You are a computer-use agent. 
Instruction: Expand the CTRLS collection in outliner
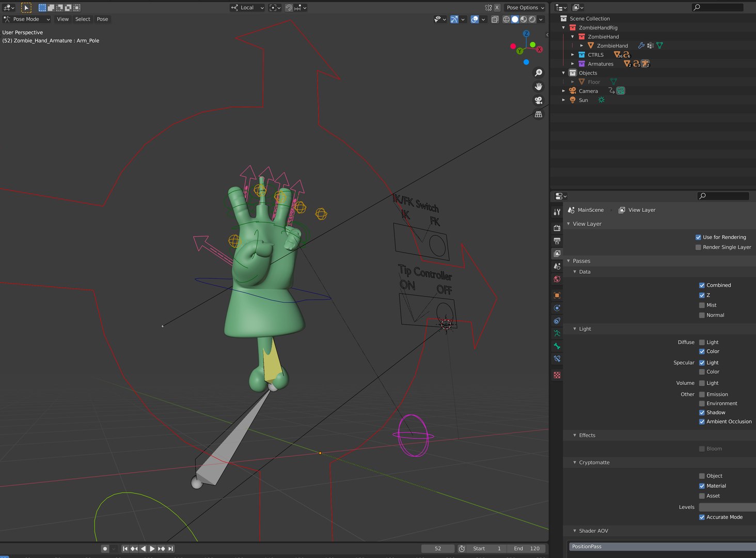tap(573, 55)
